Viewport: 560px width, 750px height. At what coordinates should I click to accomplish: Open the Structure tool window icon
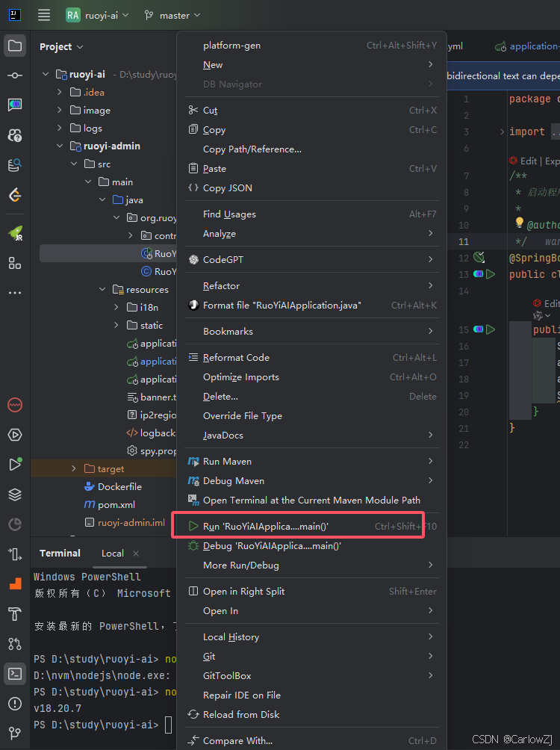15,263
